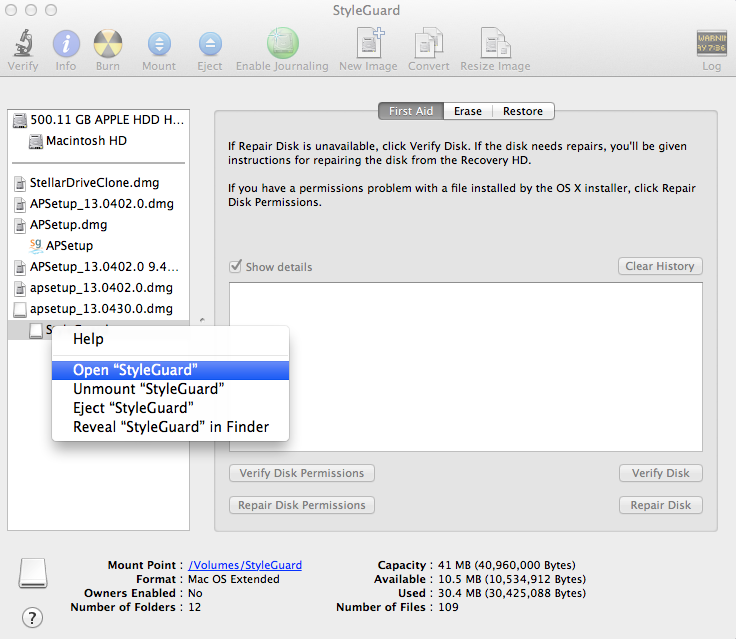The width and height of the screenshot is (736, 639).
Task: Click the Verify microscope icon
Action: click(x=23, y=44)
